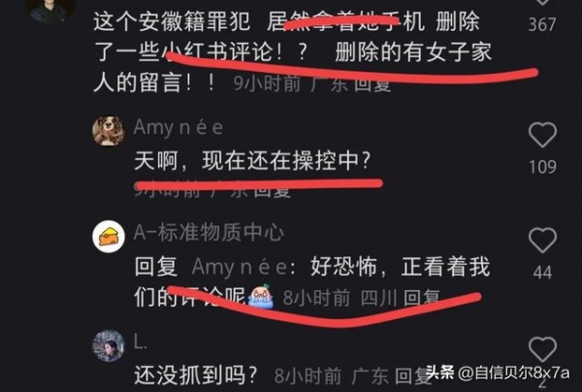
Task: Select the comment 天啊，现在还在操控中
Action: tap(252, 161)
